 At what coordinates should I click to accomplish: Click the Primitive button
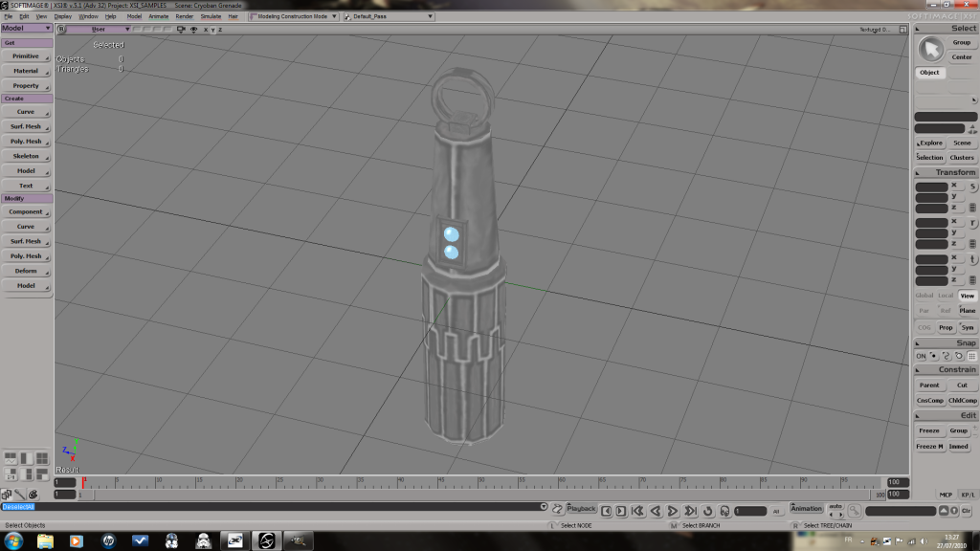26,56
